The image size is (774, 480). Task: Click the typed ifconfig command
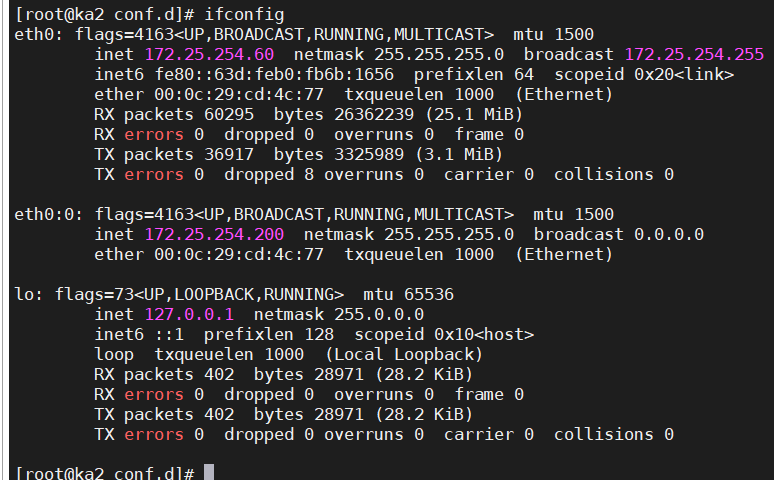244,14
